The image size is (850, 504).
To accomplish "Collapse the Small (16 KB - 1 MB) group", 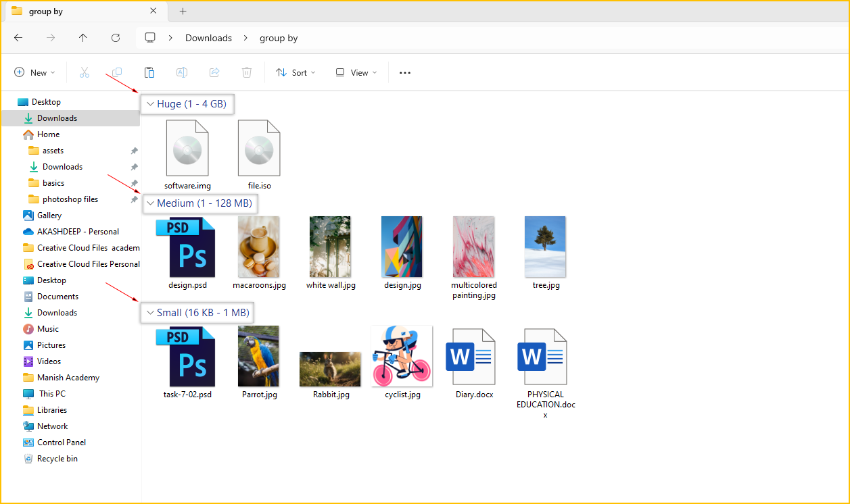I will (x=150, y=313).
